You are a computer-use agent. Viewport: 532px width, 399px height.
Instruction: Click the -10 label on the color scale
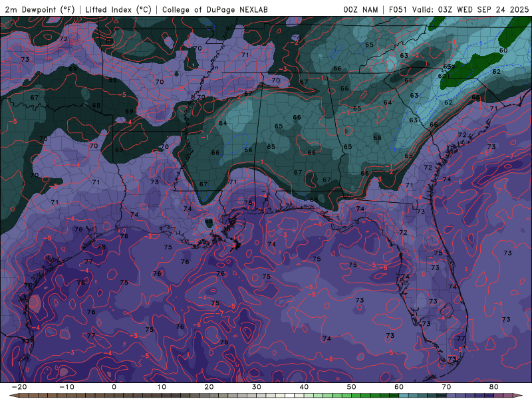click(x=66, y=387)
